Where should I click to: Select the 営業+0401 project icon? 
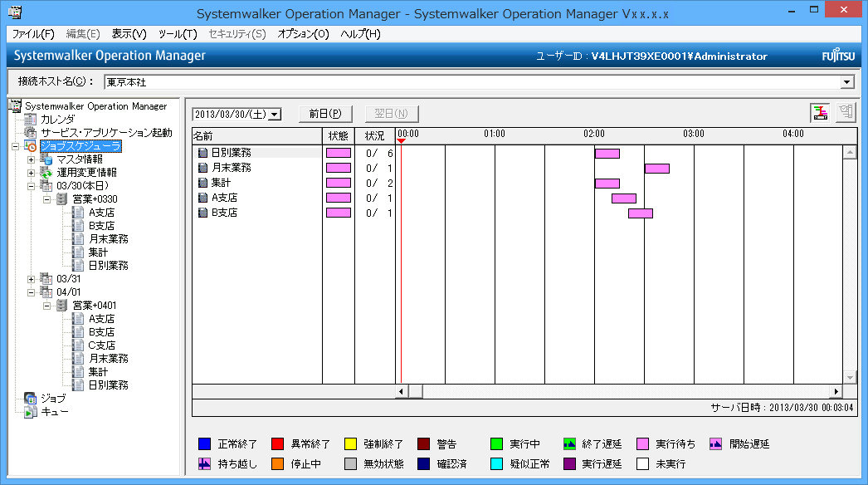[63, 306]
